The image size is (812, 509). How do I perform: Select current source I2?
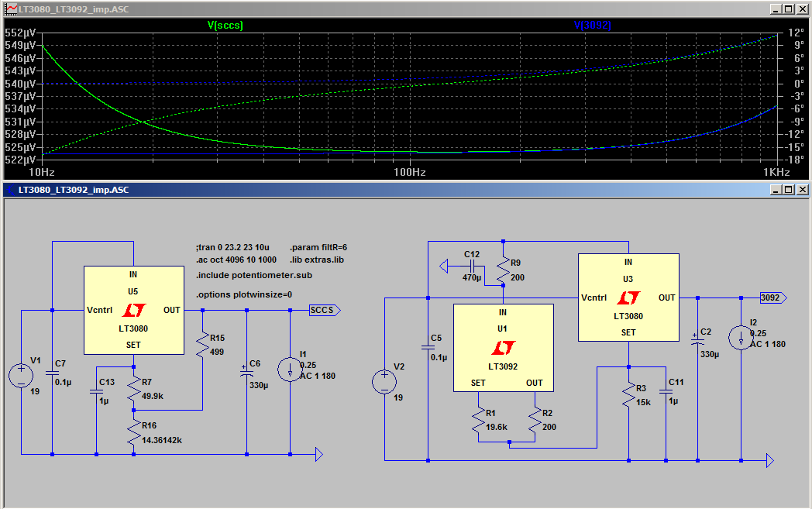pos(741,338)
